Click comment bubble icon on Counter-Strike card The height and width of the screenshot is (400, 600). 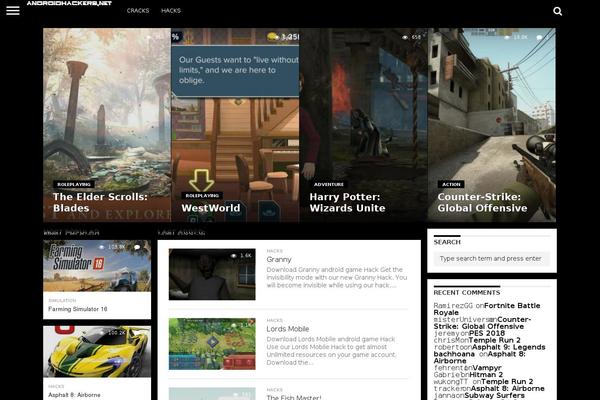tap(540, 38)
